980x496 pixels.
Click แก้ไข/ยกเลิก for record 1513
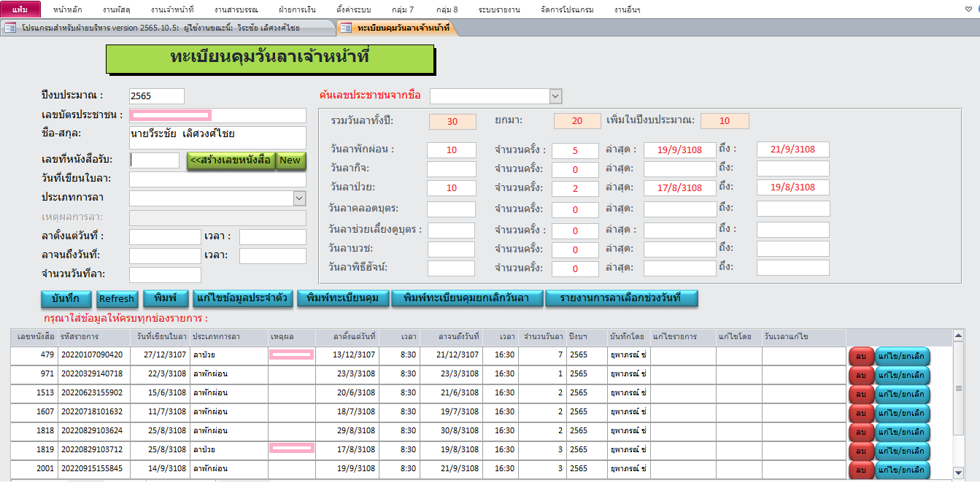click(x=903, y=394)
